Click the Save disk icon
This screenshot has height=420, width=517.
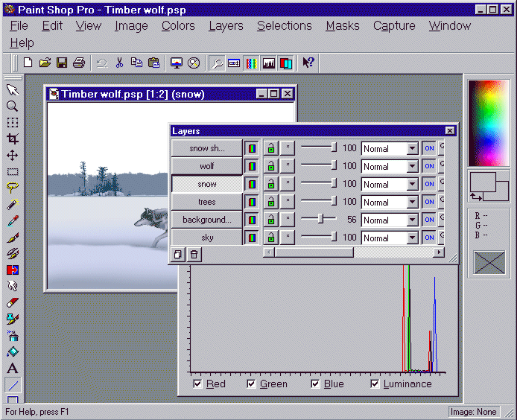62,63
